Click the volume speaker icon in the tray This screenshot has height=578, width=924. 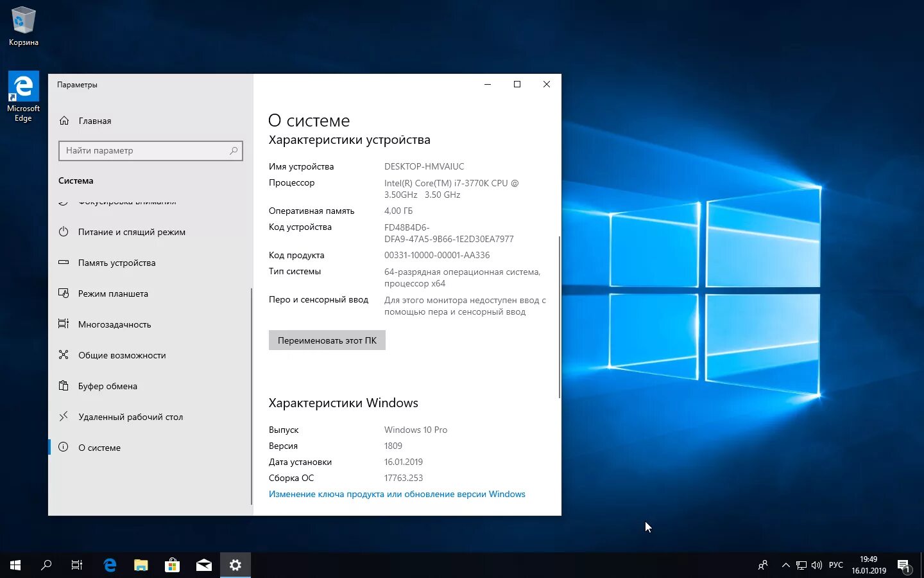coord(817,565)
